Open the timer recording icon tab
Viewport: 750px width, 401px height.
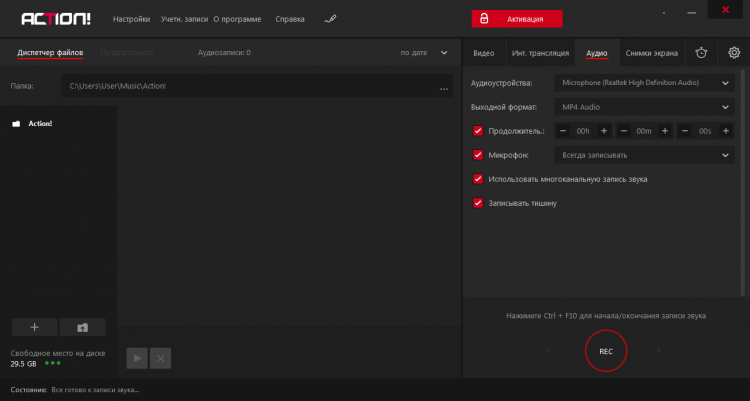click(x=701, y=53)
